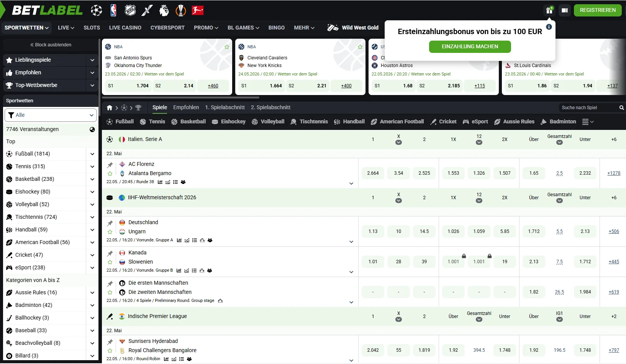The image size is (626, 364).
Task: Open the CYBERSPORT menu item
Action: 167,28
